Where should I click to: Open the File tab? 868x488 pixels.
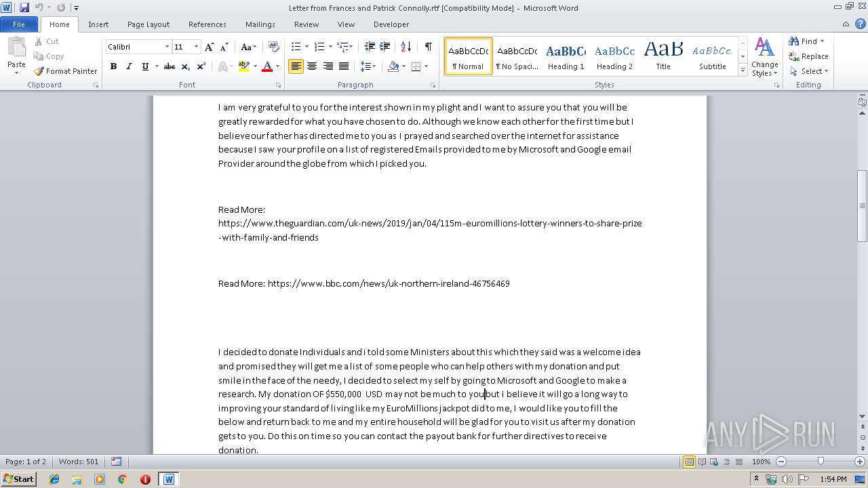coord(19,24)
